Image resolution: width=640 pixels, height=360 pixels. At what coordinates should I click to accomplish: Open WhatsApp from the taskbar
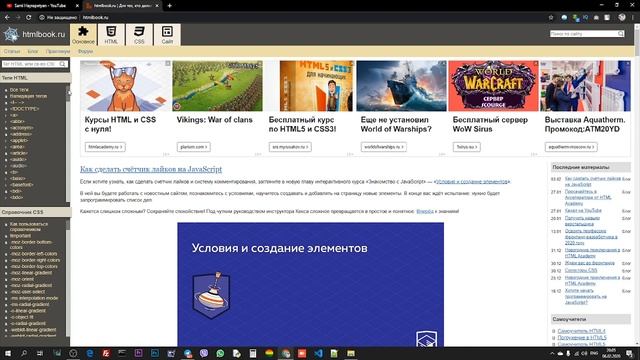pos(220,353)
